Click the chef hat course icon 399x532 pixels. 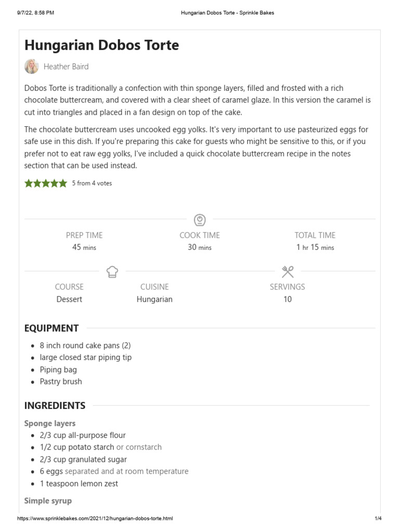[x=112, y=271]
